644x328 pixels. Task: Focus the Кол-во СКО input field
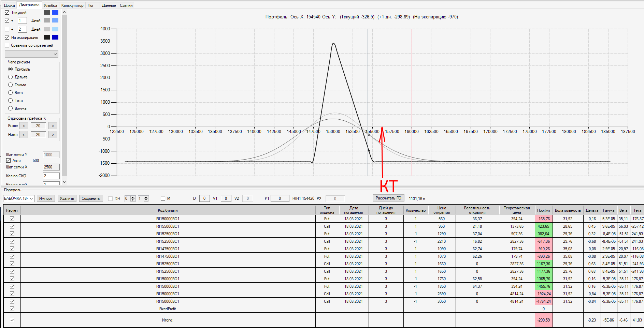click(51, 176)
